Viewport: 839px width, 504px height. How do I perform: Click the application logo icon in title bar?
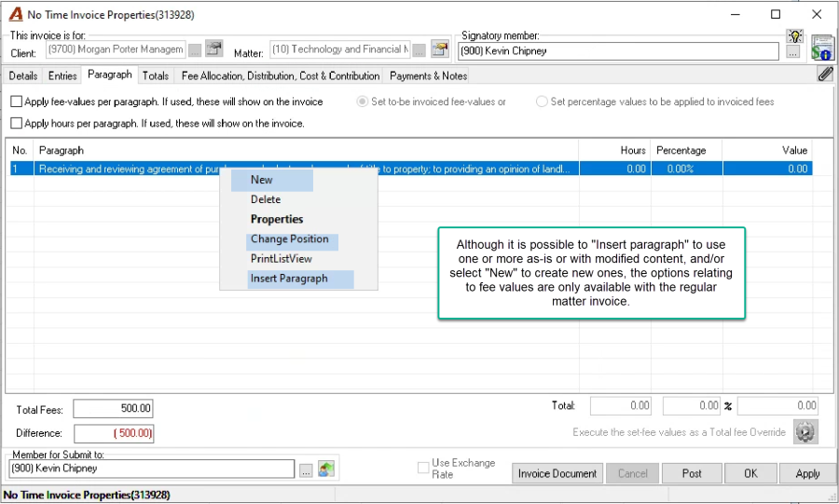click(16, 14)
